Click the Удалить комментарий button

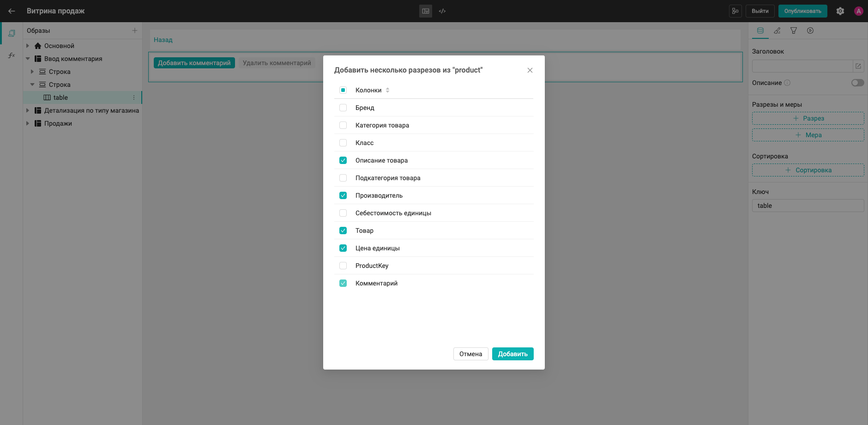pyautogui.click(x=277, y=63)
